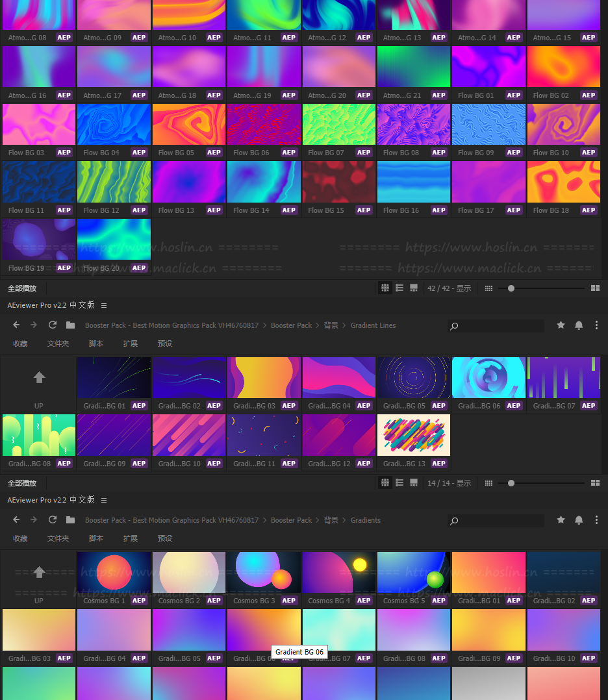Click search magnifier in Gradient Lines panel
608x700 pixels.
(x=454, y=326)
